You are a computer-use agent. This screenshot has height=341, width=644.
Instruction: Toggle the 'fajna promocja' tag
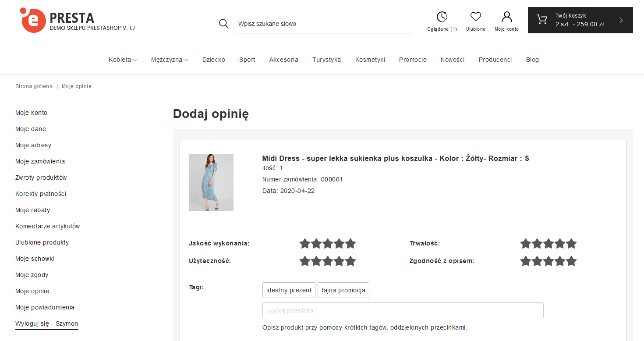pyautogui.click(x=343, y=290)
